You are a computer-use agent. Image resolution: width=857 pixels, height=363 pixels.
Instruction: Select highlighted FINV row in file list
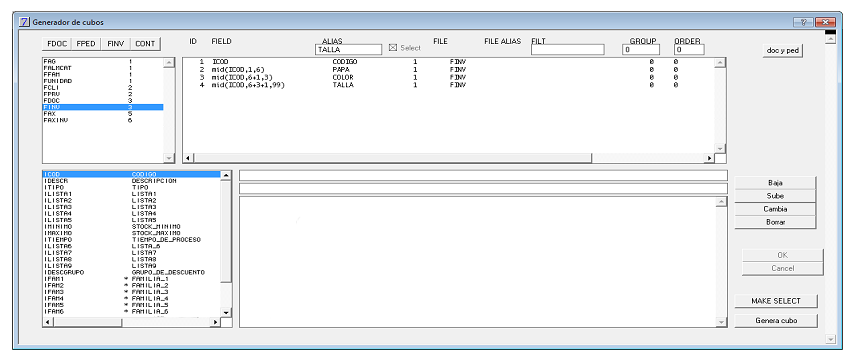tap(103, 107)
